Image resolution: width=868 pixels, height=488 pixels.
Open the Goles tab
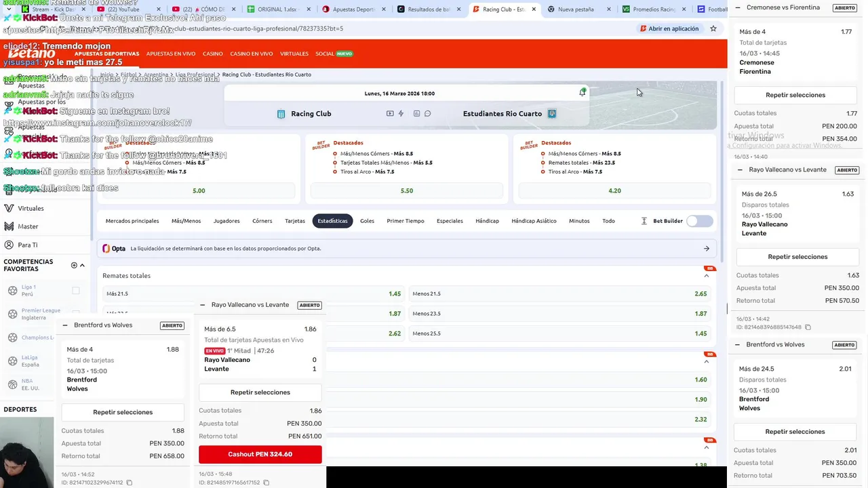point(367,221)
